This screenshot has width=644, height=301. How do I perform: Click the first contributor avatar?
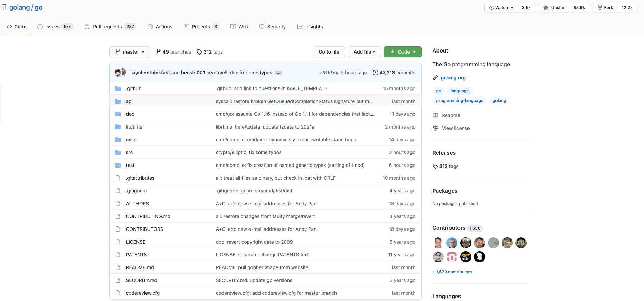point(438,243)
